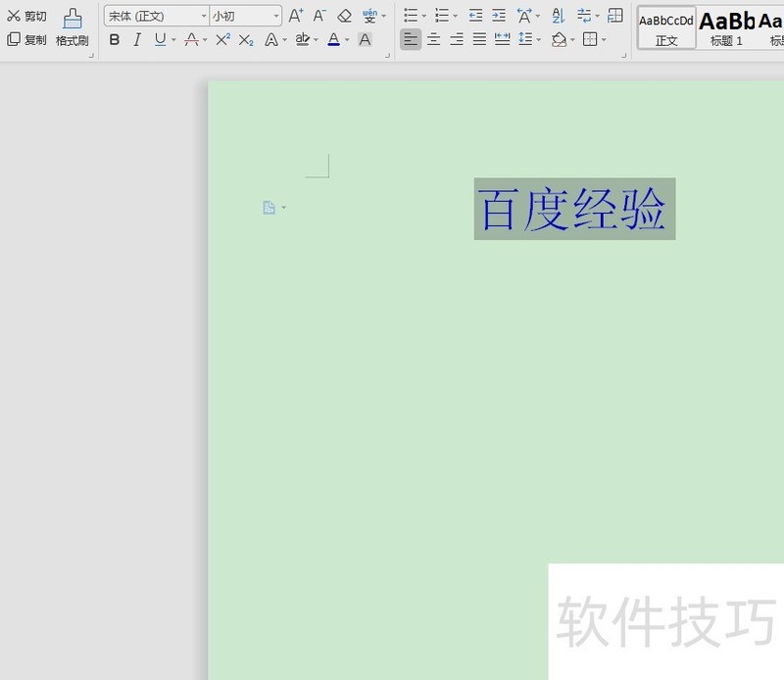Expand the font size dropdown arrow
The image size is (784, 680).
coord(276,16)
